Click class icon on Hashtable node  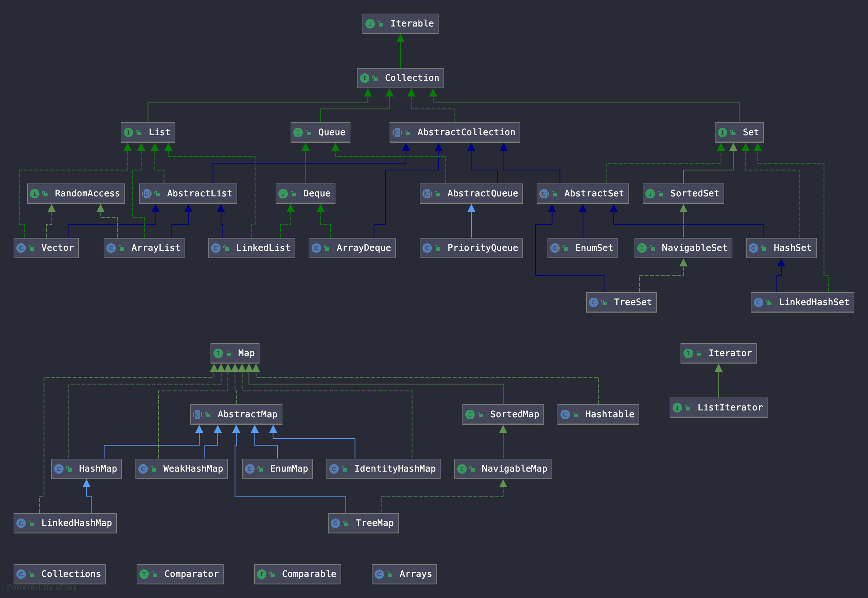[565, 415]
